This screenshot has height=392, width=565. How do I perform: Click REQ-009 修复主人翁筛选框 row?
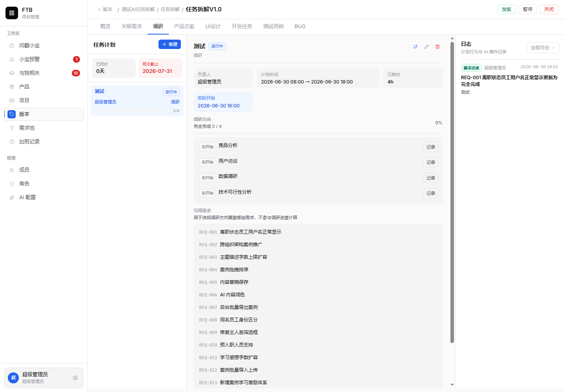coord(318,332)
